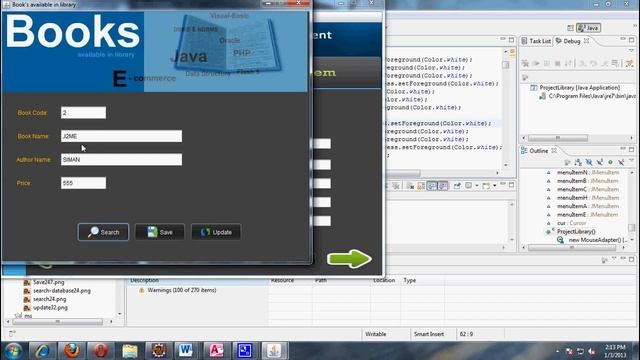Click the green arrow button in rear window
Viewport: 640px width, 360px height.
tap(349, 259)
